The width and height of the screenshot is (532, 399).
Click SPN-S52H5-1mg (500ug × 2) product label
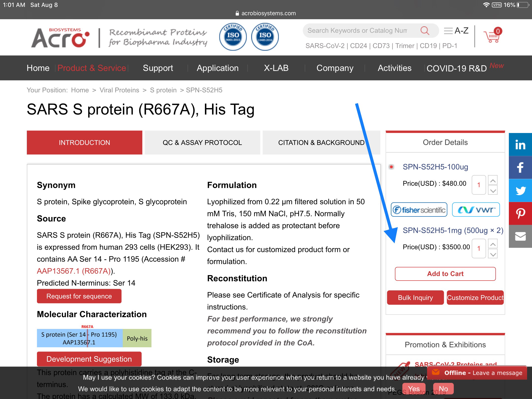coord(453,230)
